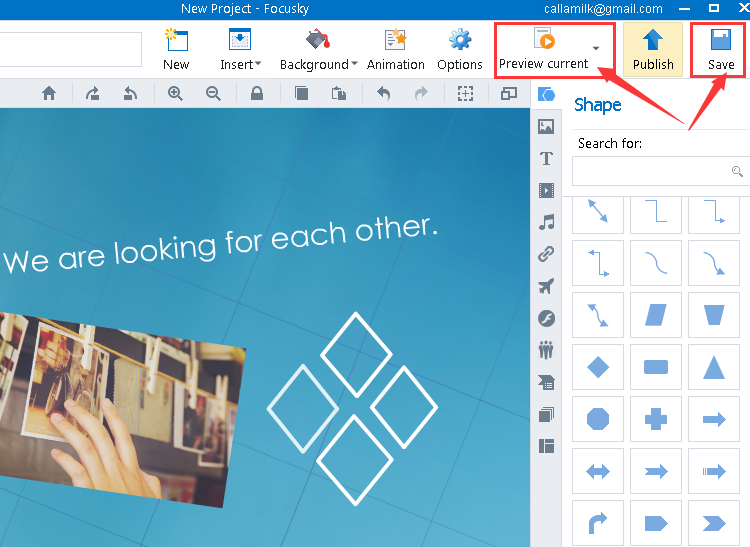Zoom out with magnifier minus icon
The height and width of the screenshot is (547, 750).
[213, 93]
